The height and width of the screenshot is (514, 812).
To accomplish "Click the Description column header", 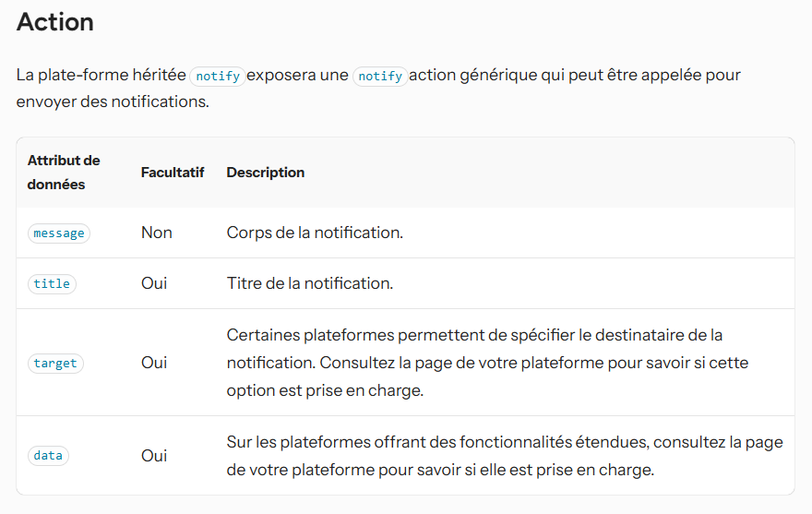I will 266,173.
